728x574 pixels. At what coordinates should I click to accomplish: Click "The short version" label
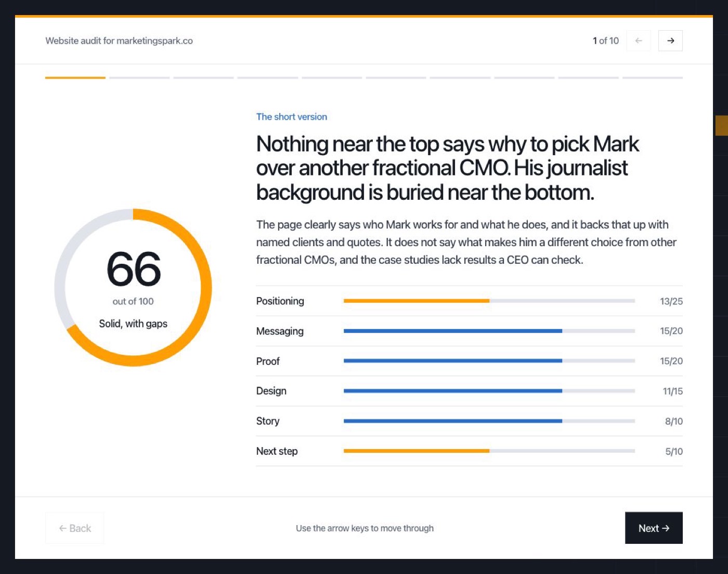click(x=292, y=117)
